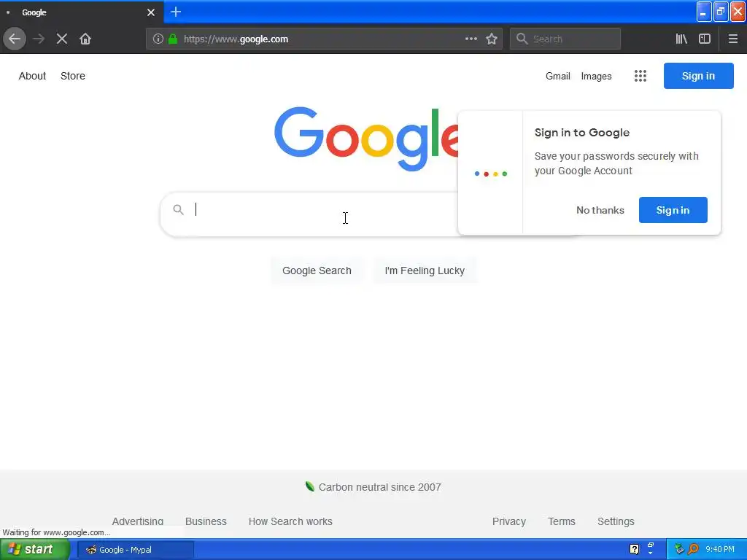
Task: Open the Gmail link
Action: 558,76
